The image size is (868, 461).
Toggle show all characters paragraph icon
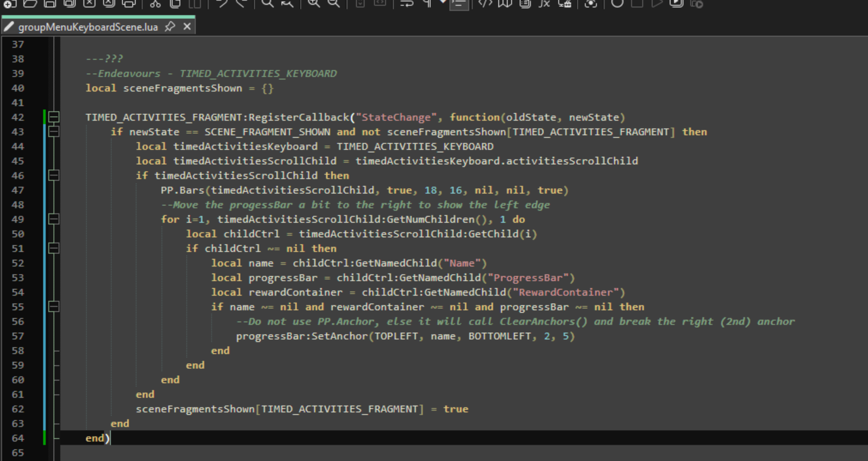click(427, 3)
